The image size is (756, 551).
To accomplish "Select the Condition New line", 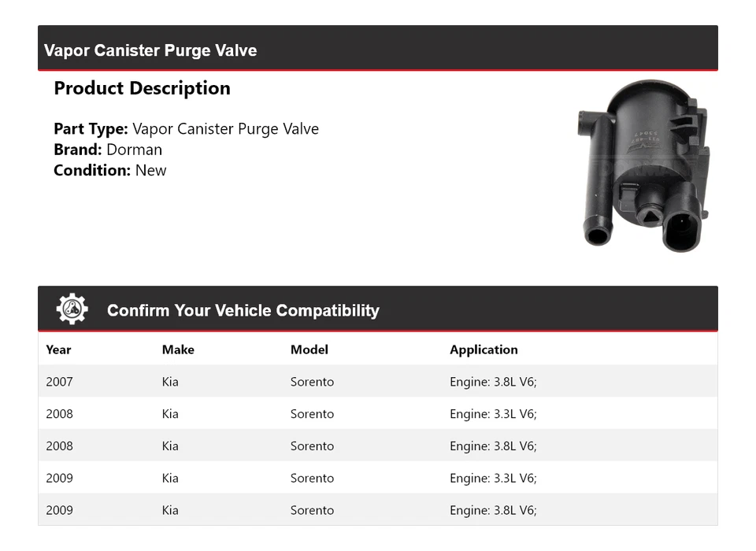I will (110, 170).
